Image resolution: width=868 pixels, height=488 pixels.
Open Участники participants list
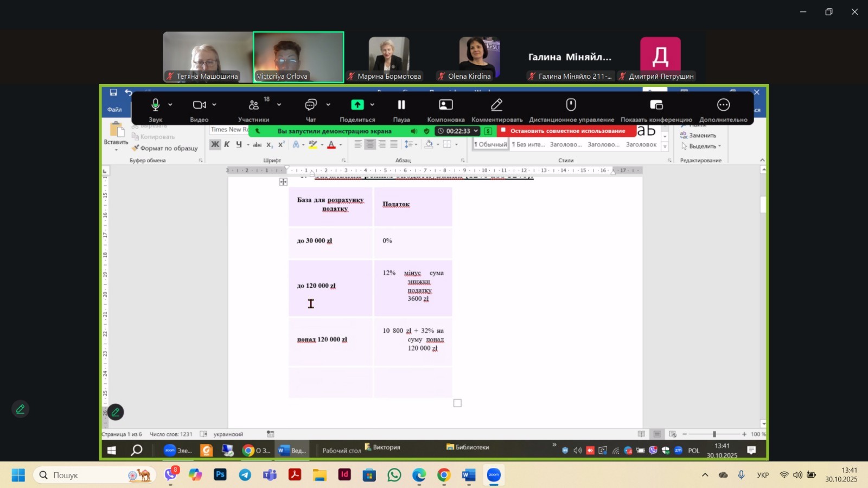point(253,105)
